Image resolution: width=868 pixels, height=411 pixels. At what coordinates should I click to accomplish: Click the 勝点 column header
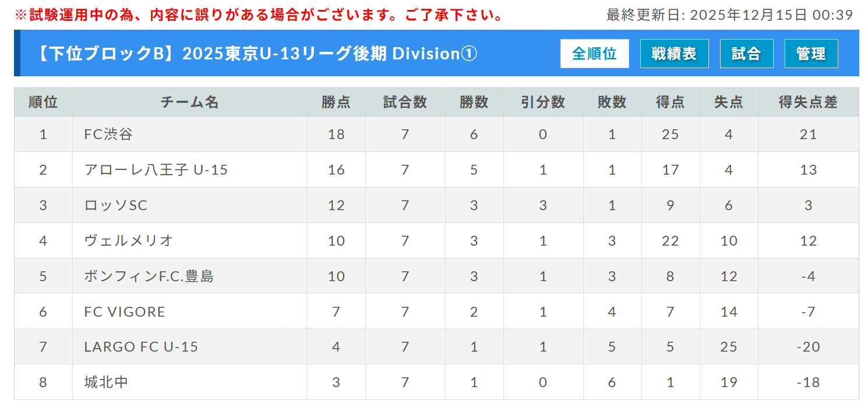336,102
